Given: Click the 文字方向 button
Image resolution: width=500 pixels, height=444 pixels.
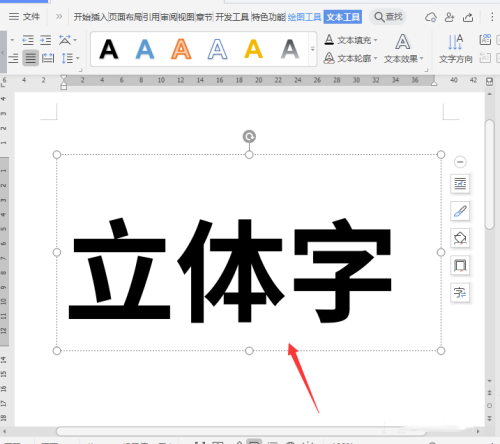Looking at the screenshot, I should [456, 49].
